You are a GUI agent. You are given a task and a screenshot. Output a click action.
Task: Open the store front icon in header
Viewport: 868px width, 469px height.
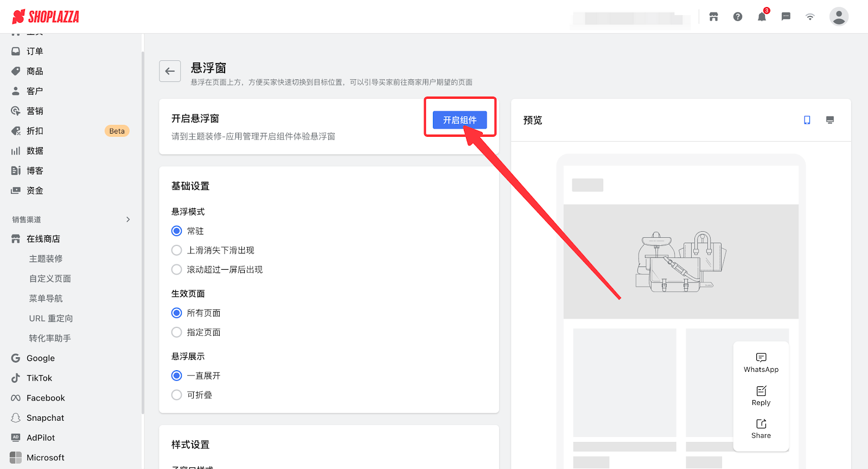[x=713, y=17]
